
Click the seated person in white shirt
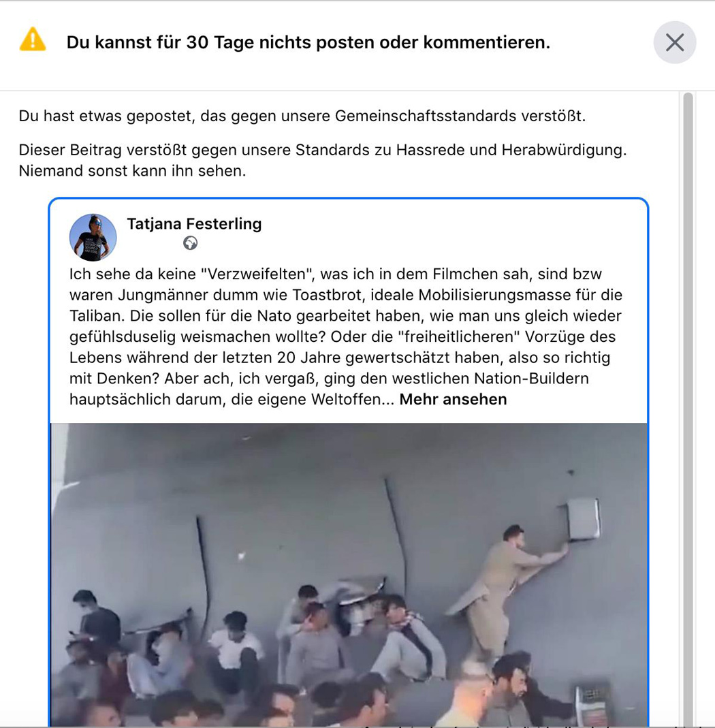(236, 646)
